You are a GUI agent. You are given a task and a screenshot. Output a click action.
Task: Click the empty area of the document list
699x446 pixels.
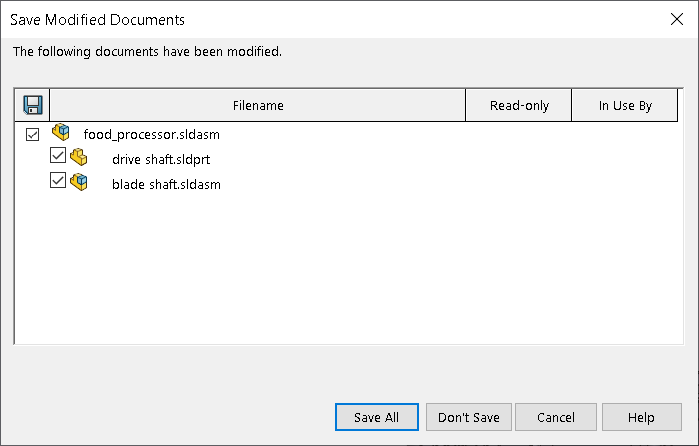click(350, 270)
